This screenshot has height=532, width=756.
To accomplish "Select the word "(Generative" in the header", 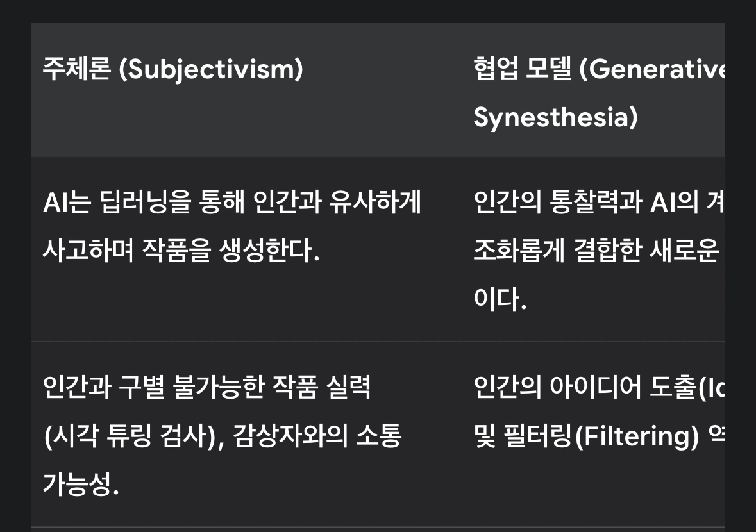I will click(x=651, y=69).
